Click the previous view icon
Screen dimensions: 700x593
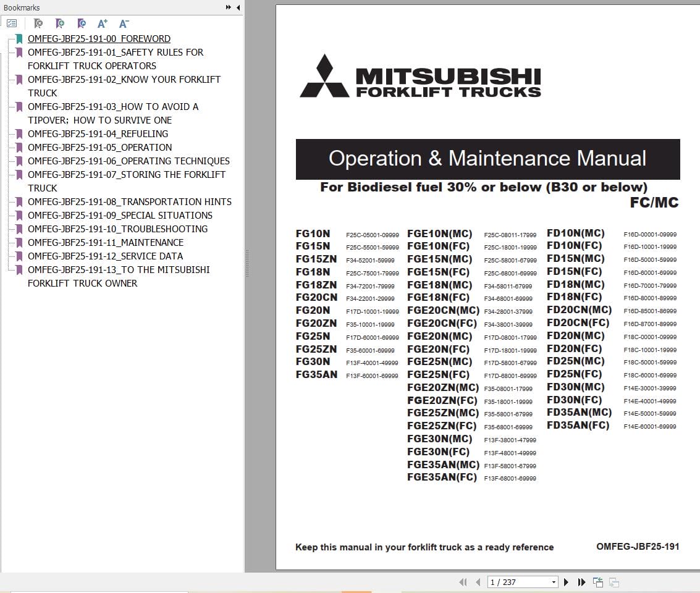point(598,582)
